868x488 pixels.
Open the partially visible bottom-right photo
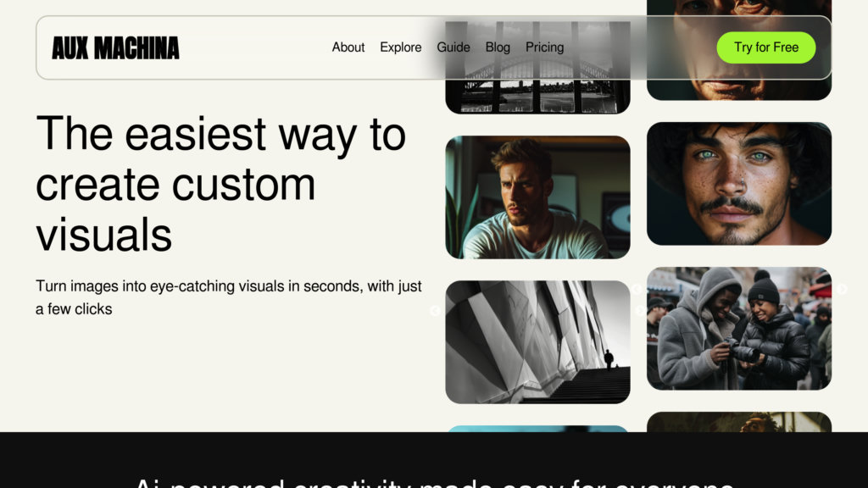[x=739, y=422]
